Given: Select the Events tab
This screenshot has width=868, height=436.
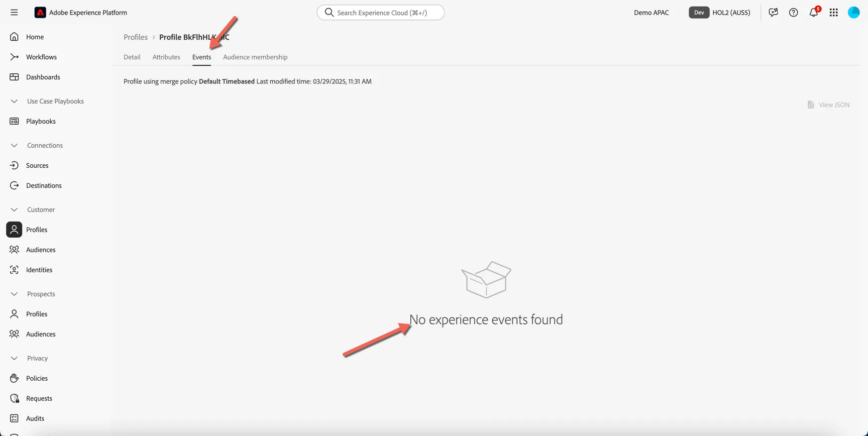Looking at the screenshot, I should (201, 57).
